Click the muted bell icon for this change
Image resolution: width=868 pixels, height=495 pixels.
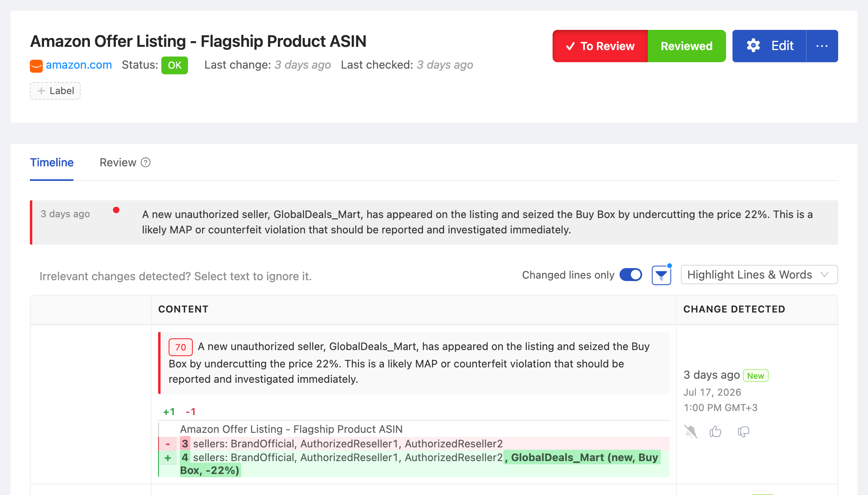pos(691,432)
